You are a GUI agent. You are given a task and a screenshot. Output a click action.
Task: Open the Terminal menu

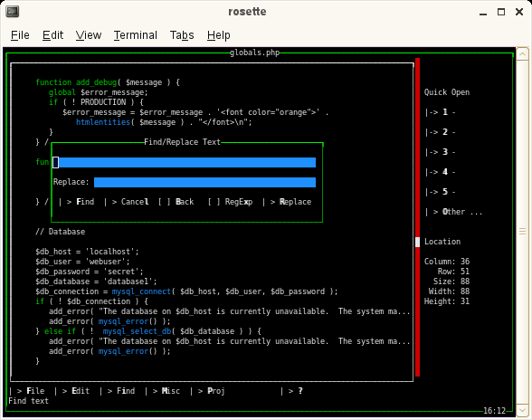point(136,35)
